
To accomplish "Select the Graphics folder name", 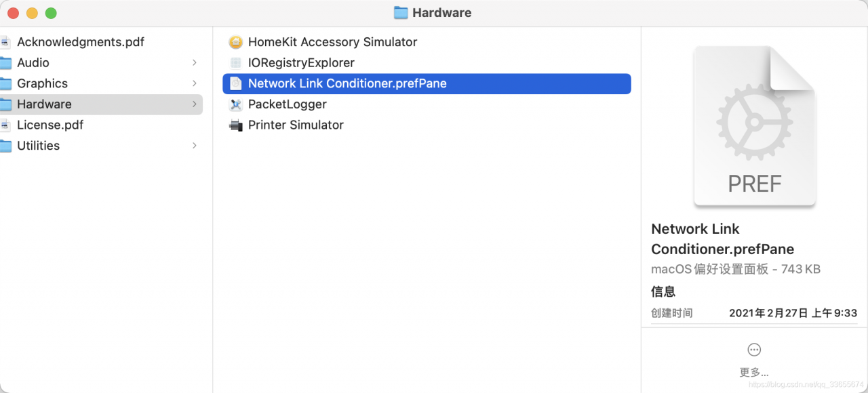I will pyautogui.click(x=42, y=83).
